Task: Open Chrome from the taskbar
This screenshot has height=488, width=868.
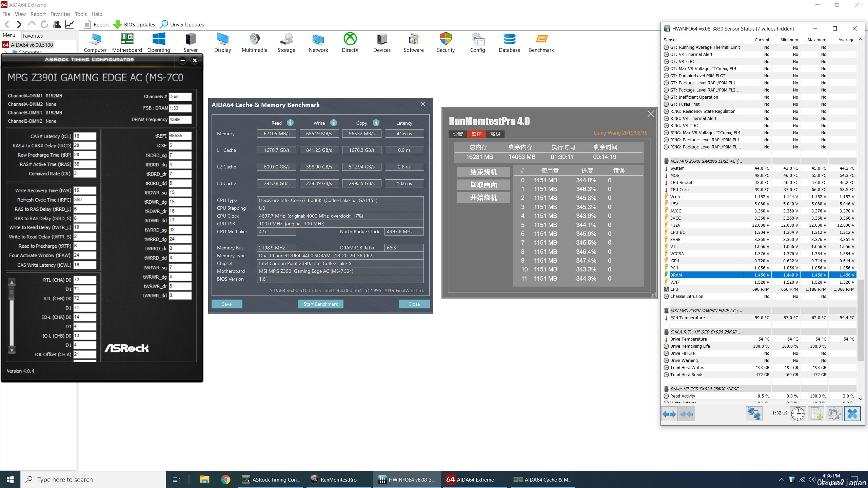Action: (x=226, y=480)
